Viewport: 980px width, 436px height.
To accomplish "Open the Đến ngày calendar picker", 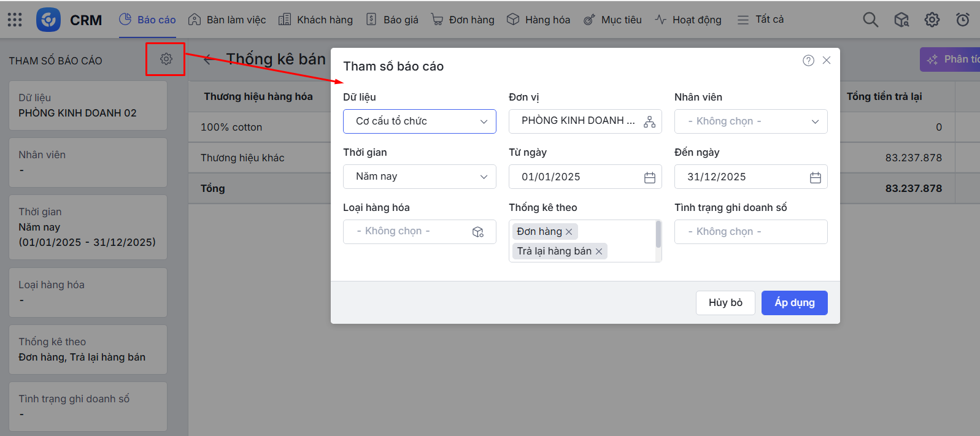I will coord(815,177).
